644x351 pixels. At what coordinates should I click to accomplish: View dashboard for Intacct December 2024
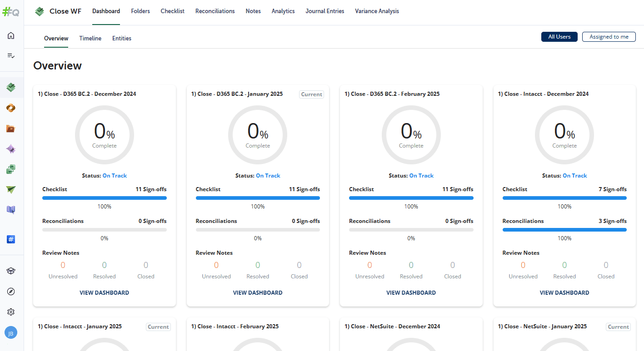pos(564,293)
